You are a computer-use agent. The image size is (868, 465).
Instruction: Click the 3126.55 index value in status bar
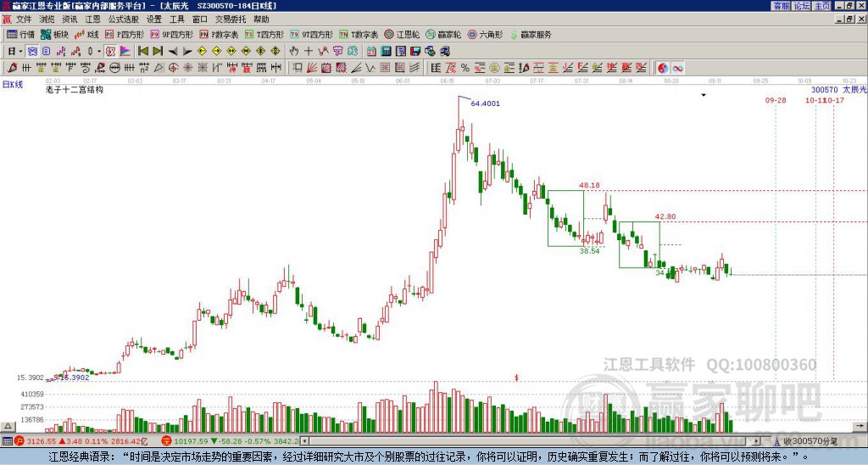click(x=42, y=442)
